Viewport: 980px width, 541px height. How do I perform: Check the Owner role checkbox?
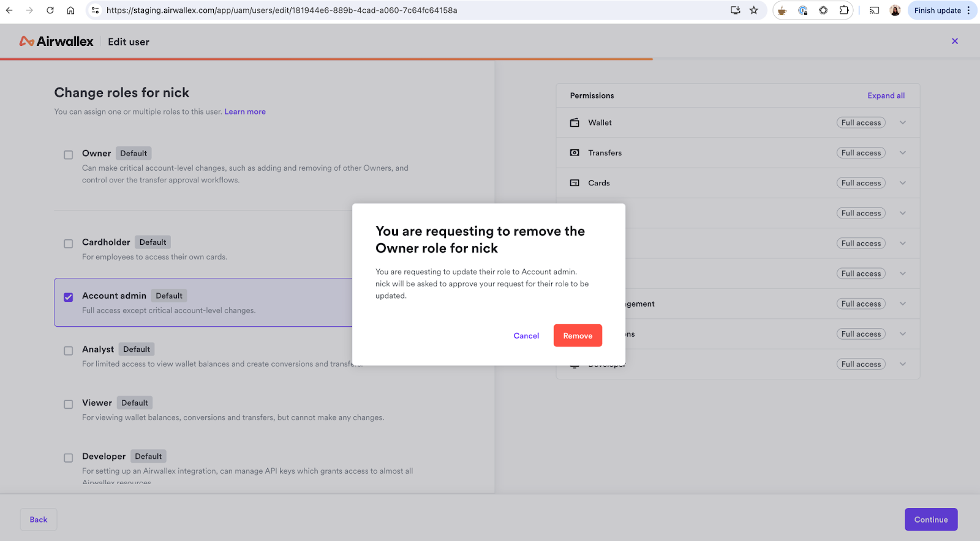click(69, 155)
